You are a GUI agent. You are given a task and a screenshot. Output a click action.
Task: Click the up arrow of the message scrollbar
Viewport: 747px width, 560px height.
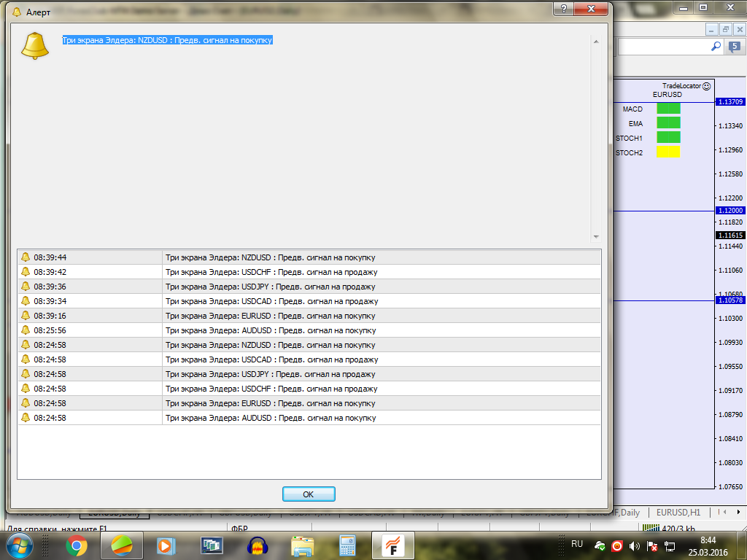(596, 42)
